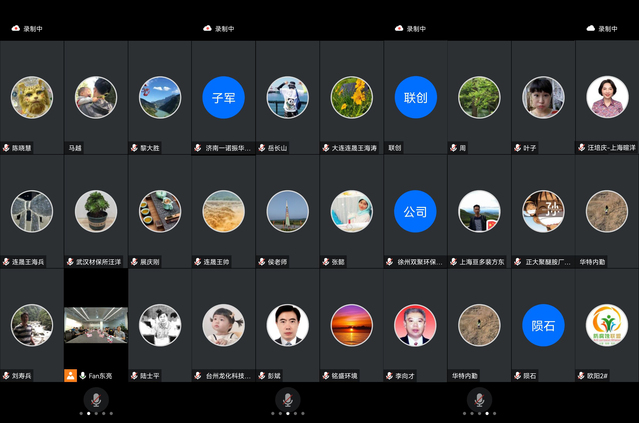Click 武汉材保所汪洋 name label

[98, 262]
